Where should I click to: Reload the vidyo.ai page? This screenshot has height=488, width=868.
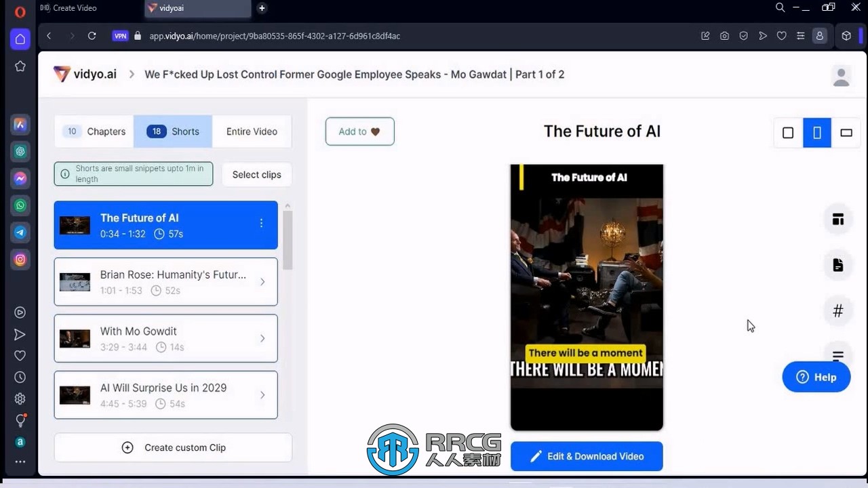point(92,36)
